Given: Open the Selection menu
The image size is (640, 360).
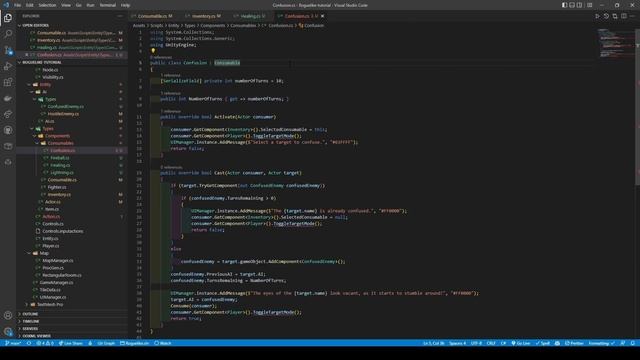Looking at the screenshot, I should point(47,5).
